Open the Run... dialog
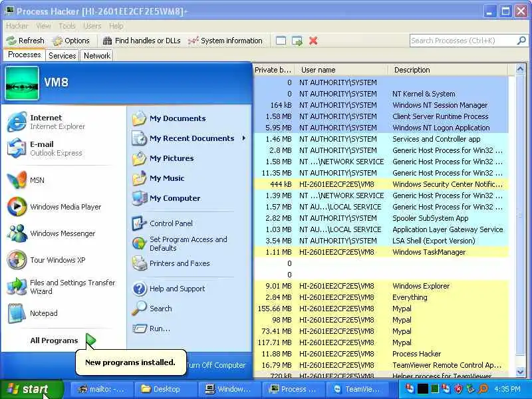Viewport: 532px width, 399px height. (190, 329)
